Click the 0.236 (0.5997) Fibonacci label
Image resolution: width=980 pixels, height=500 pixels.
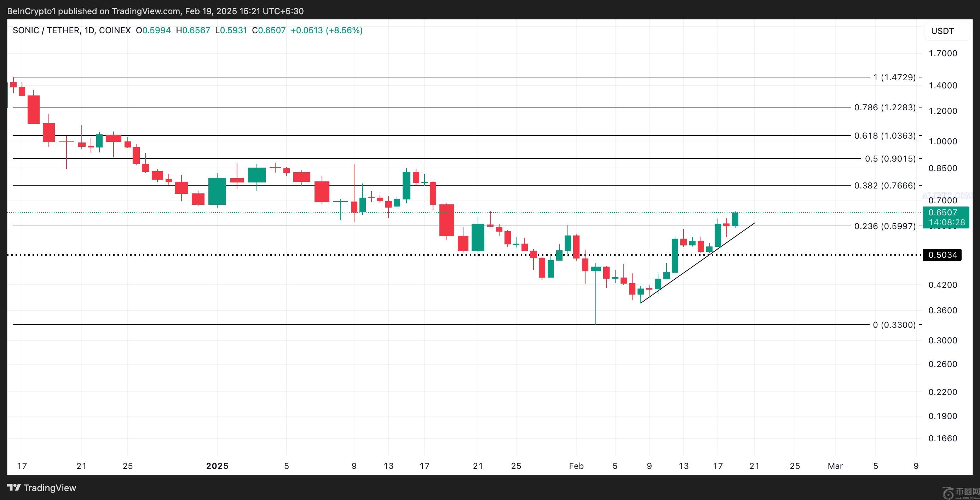coord(884,226)
